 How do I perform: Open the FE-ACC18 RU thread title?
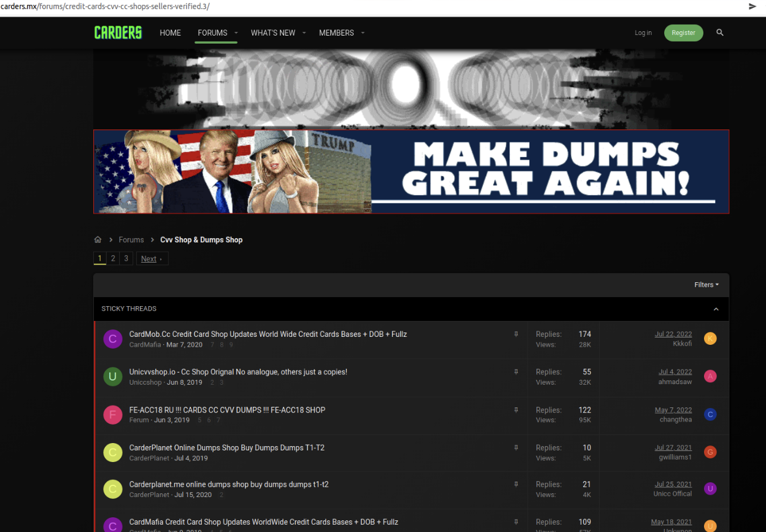[227, 410]
